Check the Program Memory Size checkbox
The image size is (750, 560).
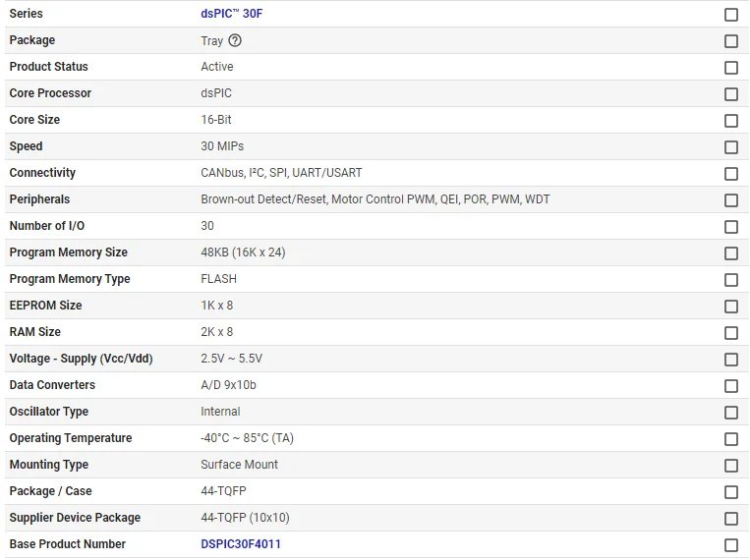731,253
